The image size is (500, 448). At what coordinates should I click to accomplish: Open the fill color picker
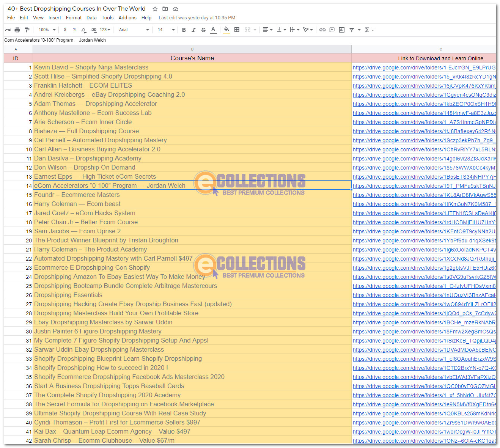(226, 30)
